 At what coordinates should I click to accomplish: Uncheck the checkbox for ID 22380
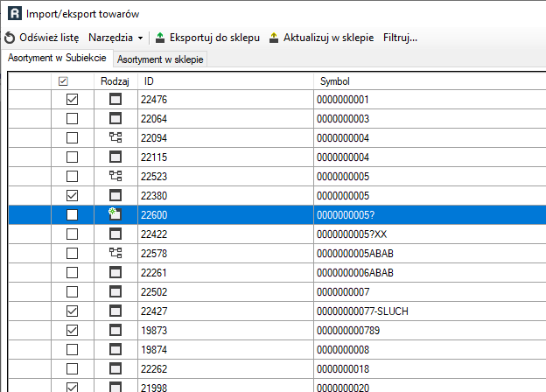point(72,195)
